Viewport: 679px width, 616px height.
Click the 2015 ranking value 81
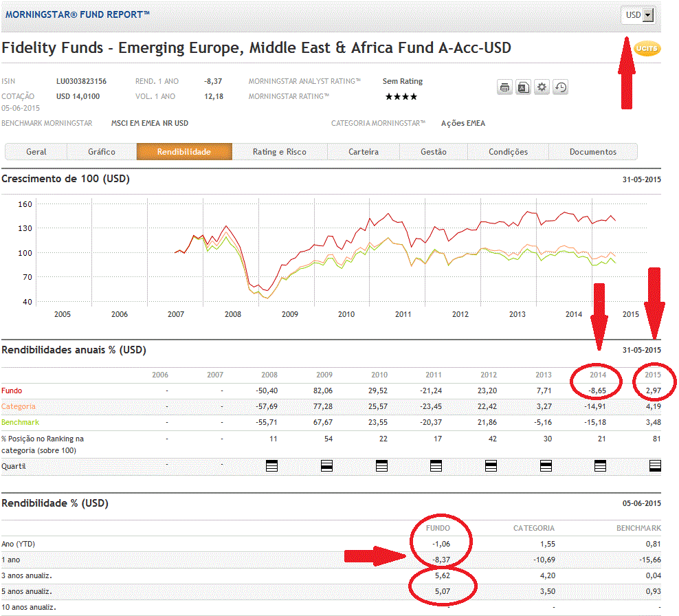[657, 439]
